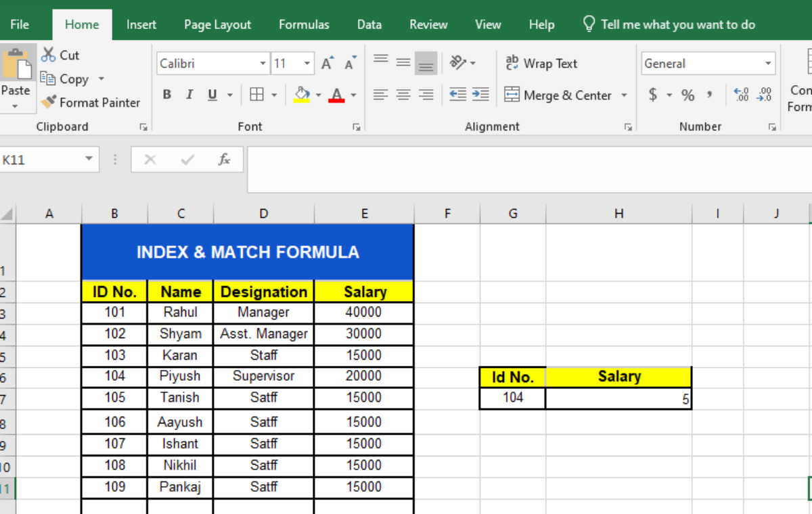Set Bottom Align vertical alignment
The image size is (812, 514).
(426, 63)
